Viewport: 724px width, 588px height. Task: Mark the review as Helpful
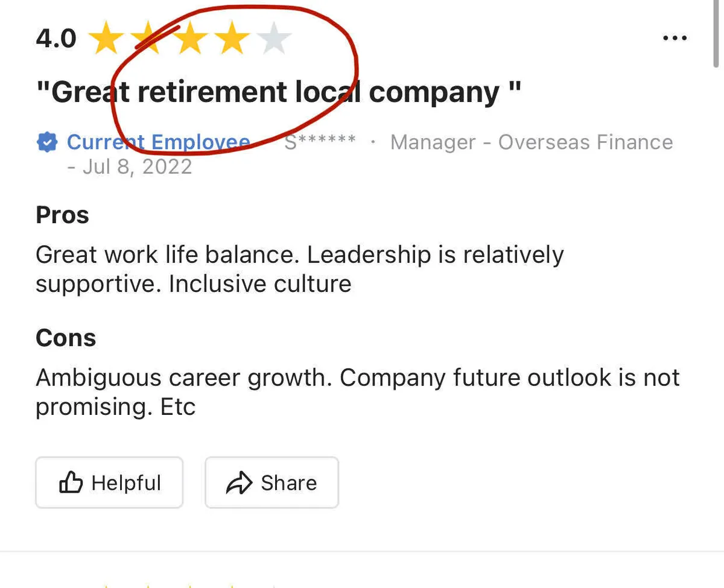[x=109, y=482]
